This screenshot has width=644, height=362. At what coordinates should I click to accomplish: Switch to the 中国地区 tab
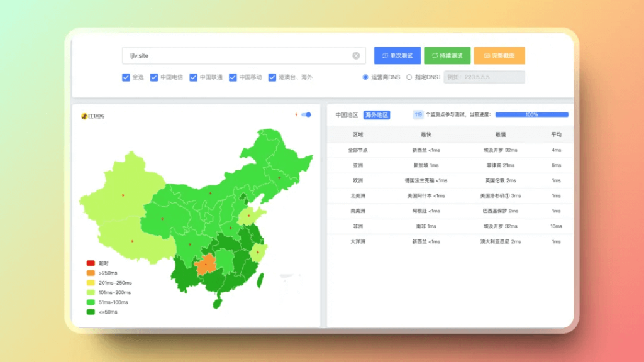coord(347,115)
